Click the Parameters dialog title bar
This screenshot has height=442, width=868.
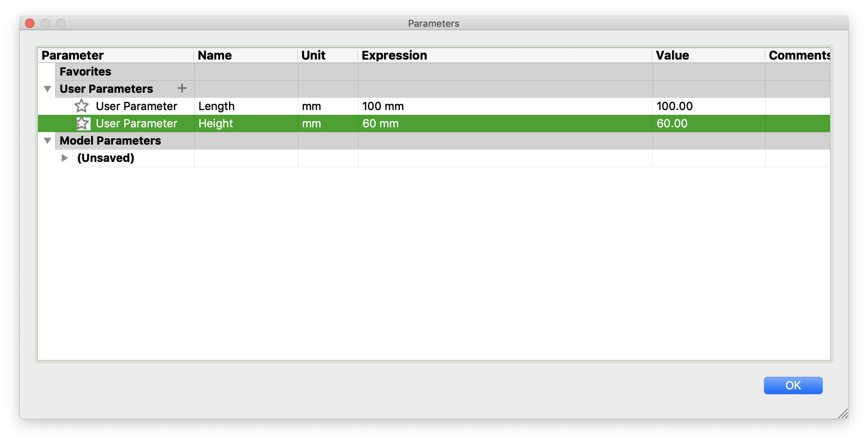[433, 23]
